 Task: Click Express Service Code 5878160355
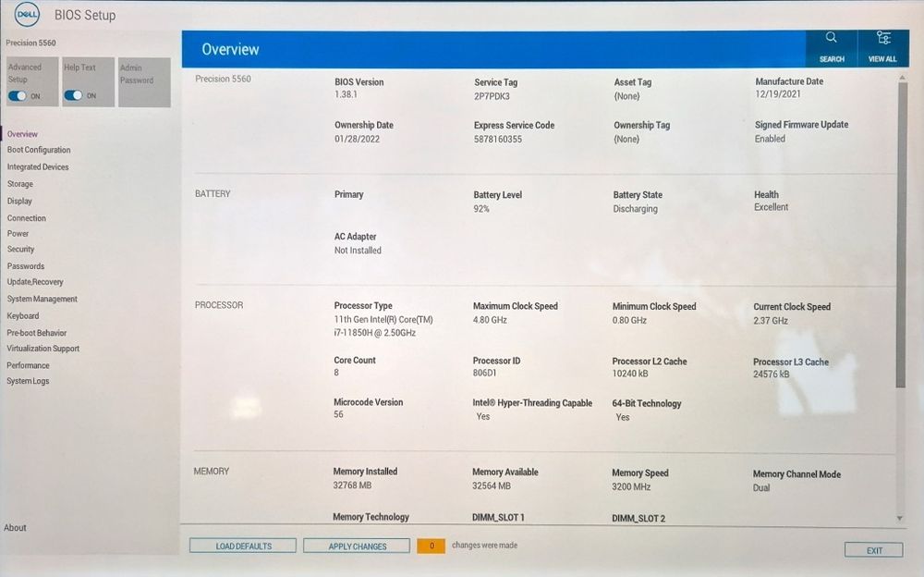tap(498, 140)
